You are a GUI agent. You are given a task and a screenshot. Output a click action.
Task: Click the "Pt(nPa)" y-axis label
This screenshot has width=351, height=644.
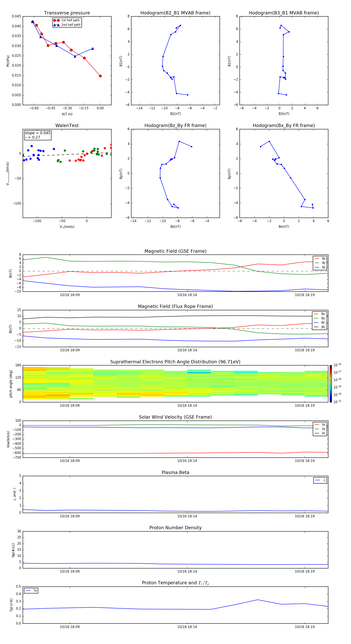[x=8, y=61]
